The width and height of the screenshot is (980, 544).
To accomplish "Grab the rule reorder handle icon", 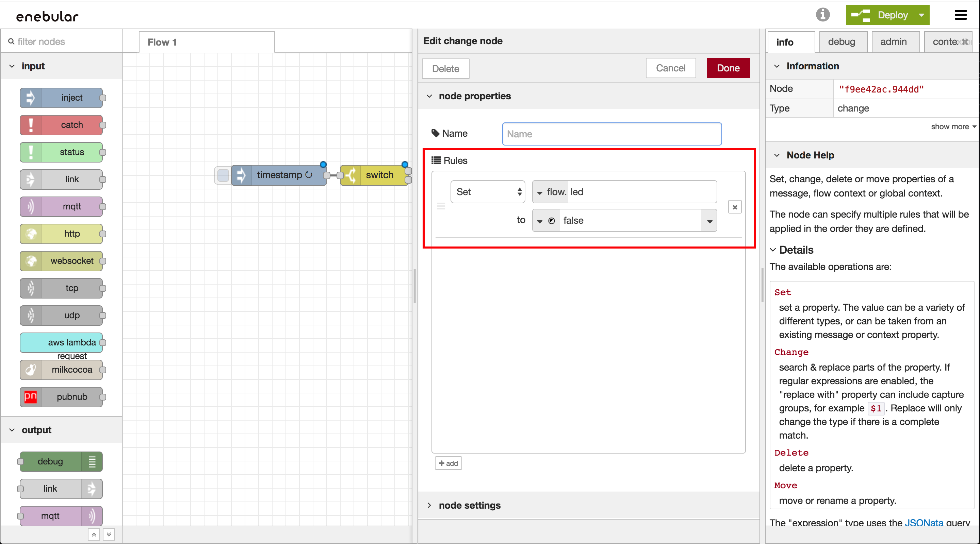I will pyautogui.click(x=441, y=206).
